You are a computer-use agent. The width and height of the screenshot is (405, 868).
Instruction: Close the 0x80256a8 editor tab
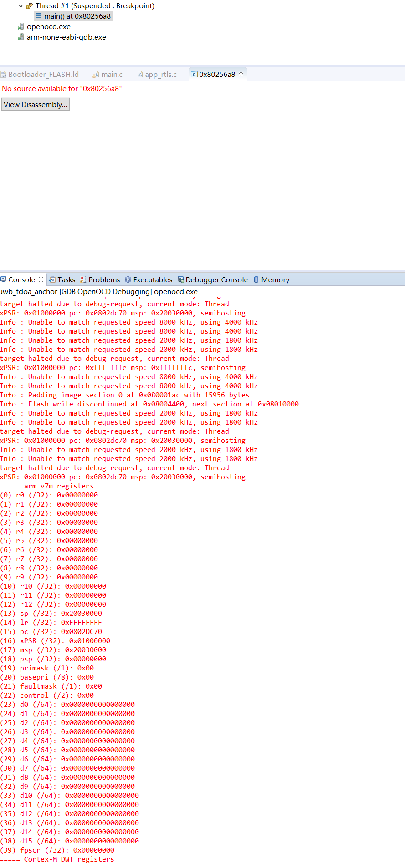241,74
